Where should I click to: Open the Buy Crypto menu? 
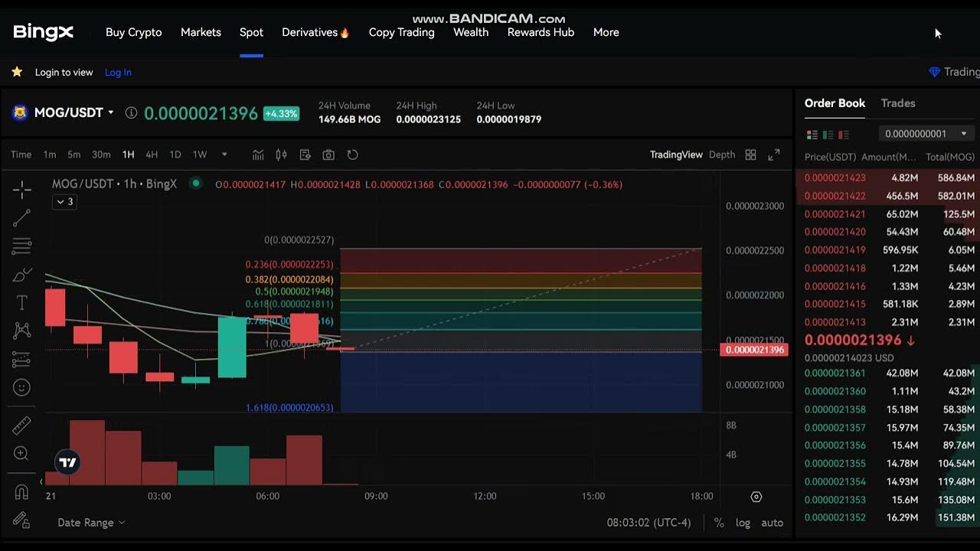click(x=134, y=32)
